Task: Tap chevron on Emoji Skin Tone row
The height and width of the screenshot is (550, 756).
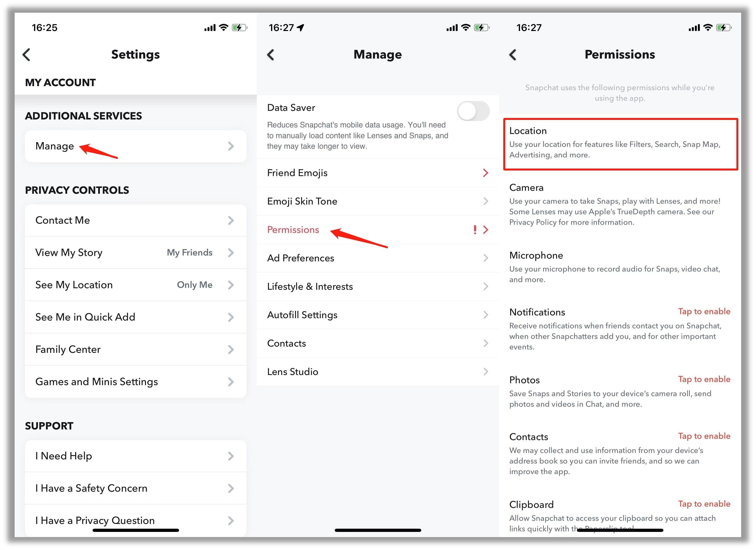Action: pyautogui.click(x=486, y=201)
